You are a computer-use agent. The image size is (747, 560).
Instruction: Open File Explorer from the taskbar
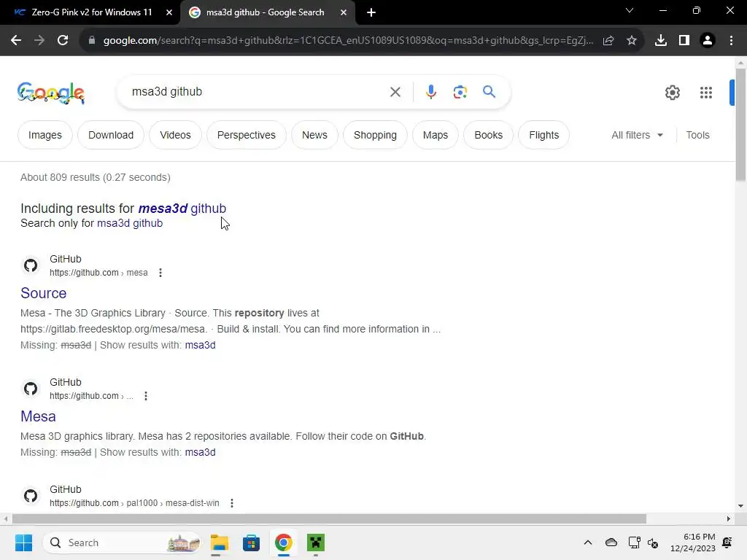[x=219, y=542]
